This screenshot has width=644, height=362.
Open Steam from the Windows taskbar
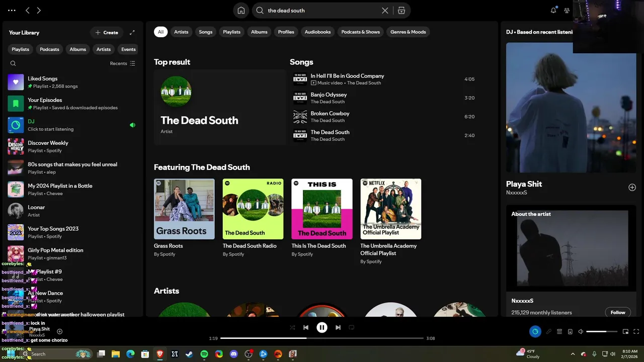189,354
